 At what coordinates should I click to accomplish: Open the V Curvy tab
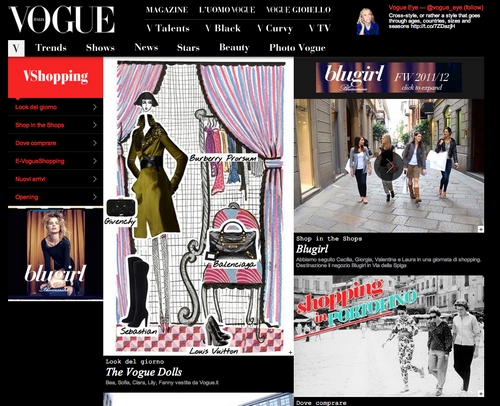275,29
